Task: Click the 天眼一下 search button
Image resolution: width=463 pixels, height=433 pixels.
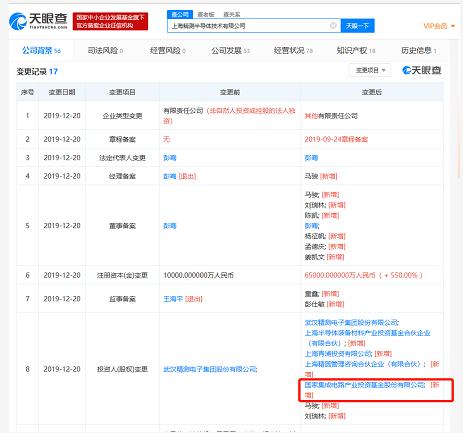Action: 357,26
